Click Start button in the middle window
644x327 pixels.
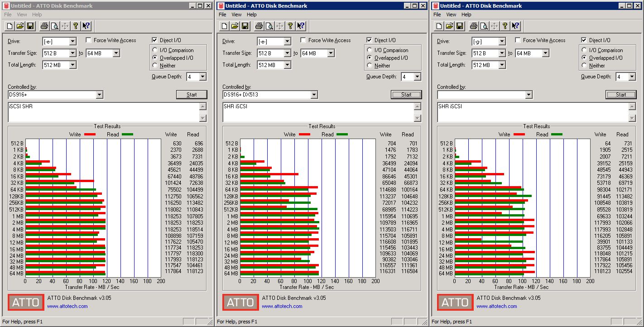pyautogui.click(x=406, y=95)
